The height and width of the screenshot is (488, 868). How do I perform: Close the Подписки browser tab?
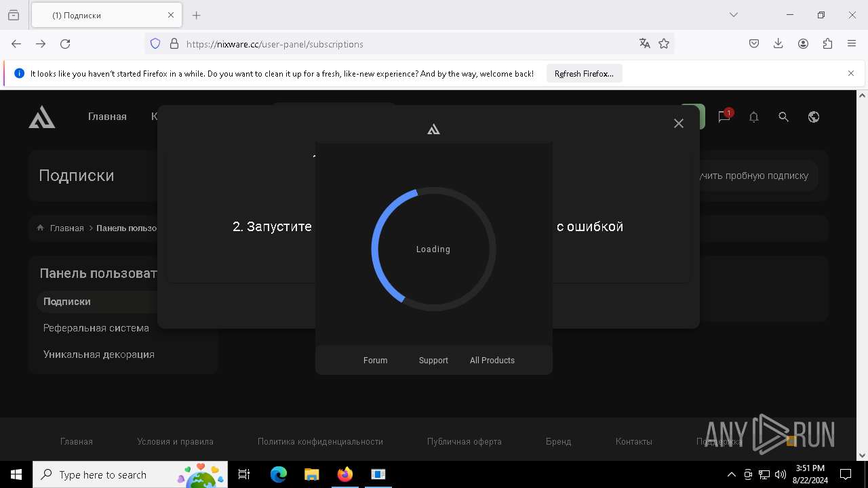click(x=171, y=15)
